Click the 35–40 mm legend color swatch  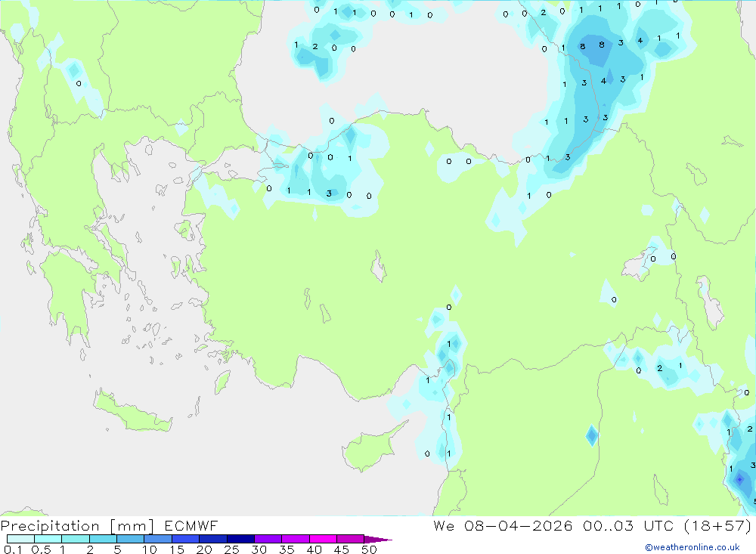pyautogui.click(x=296, y=539)
